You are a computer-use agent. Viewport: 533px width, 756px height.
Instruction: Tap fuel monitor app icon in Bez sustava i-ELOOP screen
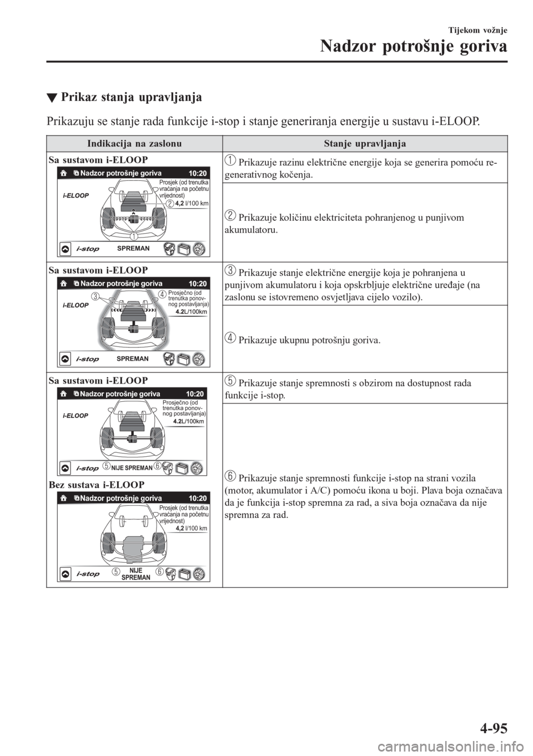tap(76, 498)
